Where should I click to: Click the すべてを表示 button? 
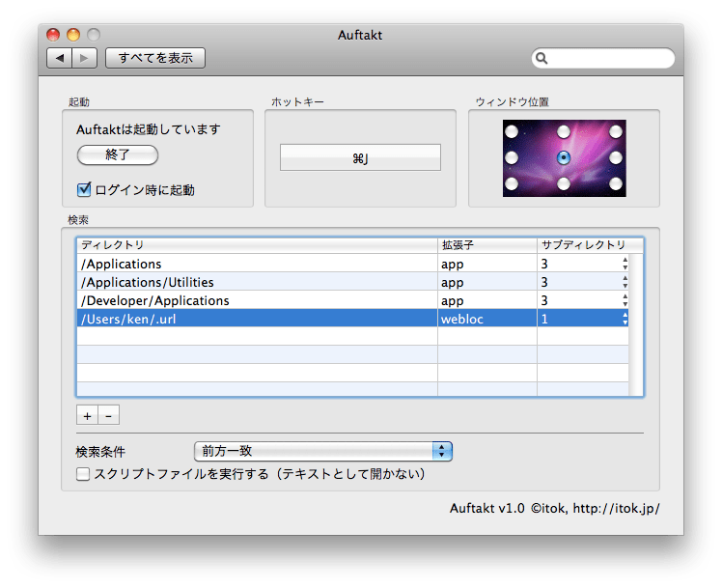(155, 58)
